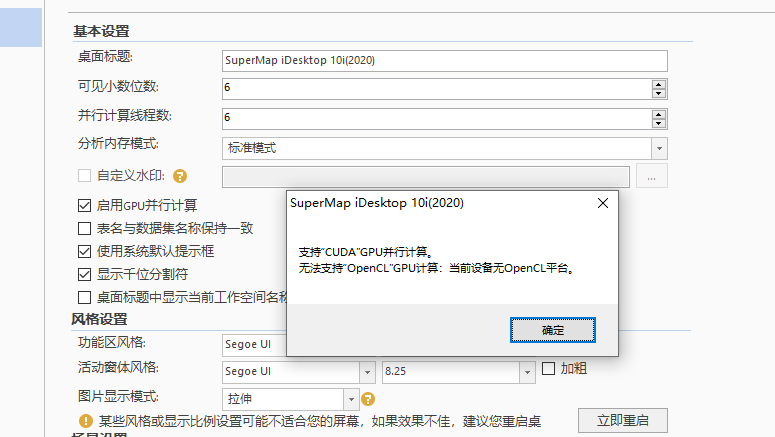
Task: Uncheck 使用系统默认提示框
Action: pos(85,251)
